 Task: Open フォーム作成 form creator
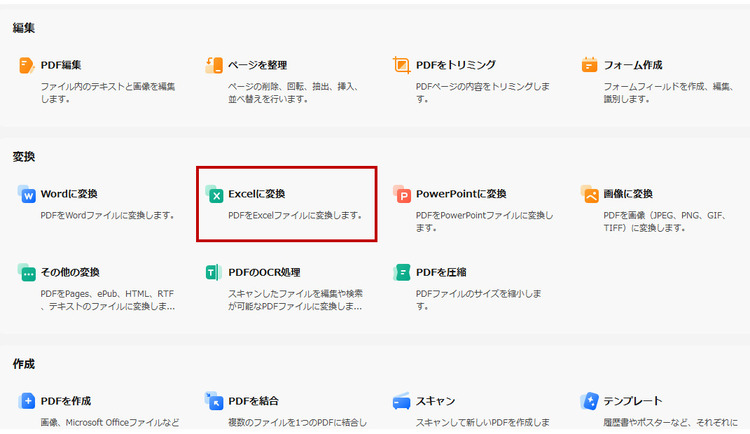point(633,65)
